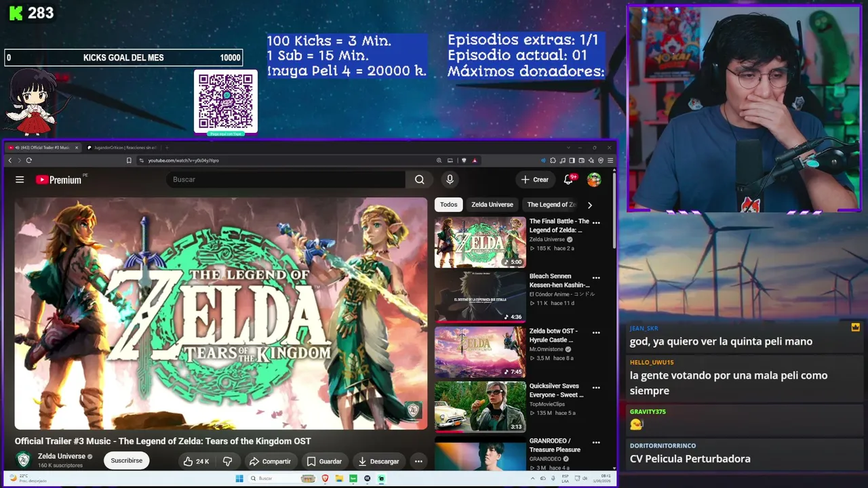Click the Yape QR code on overlay
This screenshot has height=488, width=868.
226,101
